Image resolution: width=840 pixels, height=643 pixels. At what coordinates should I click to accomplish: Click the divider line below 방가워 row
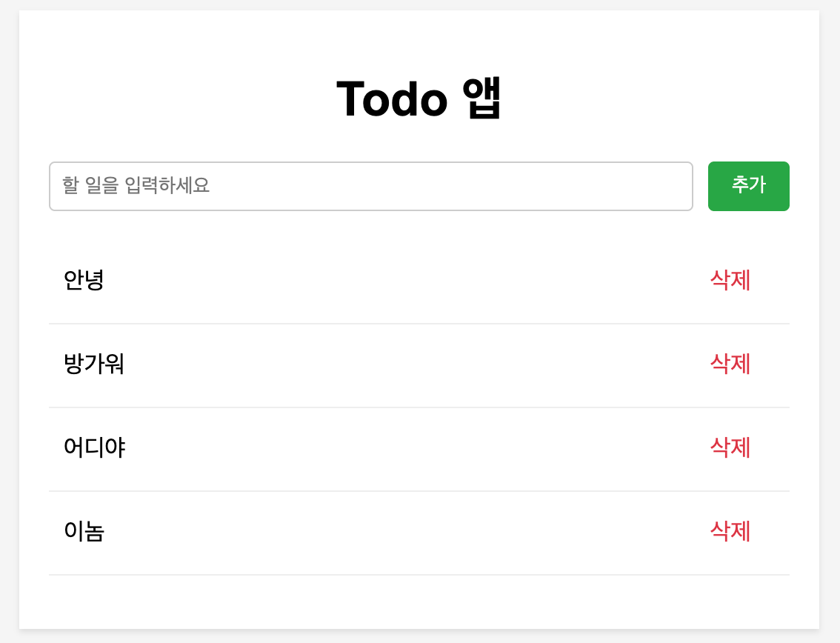click(419, 407)
